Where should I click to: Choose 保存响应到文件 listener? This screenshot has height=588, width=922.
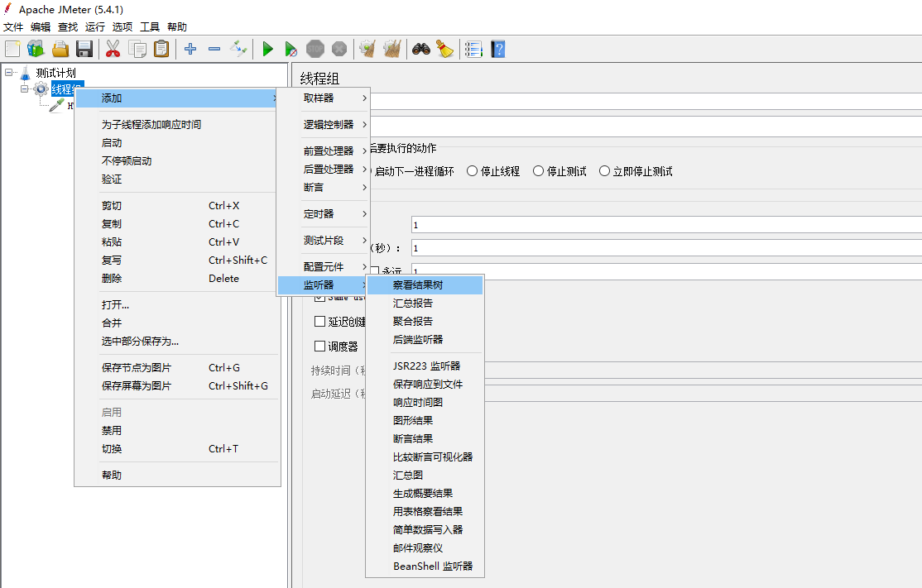[425, 385]
